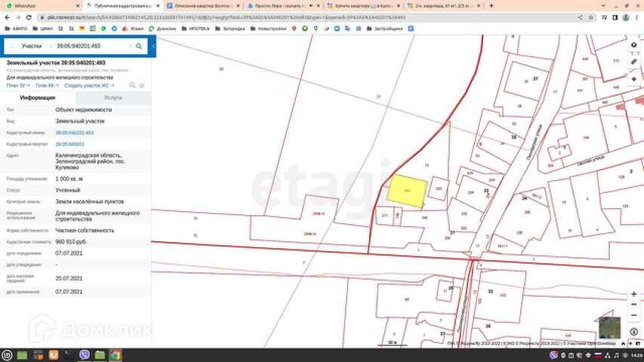Click the zoom-to-parcel magnifier icon
This screenshot has height=362, width=644.
[x=132, y=85]
